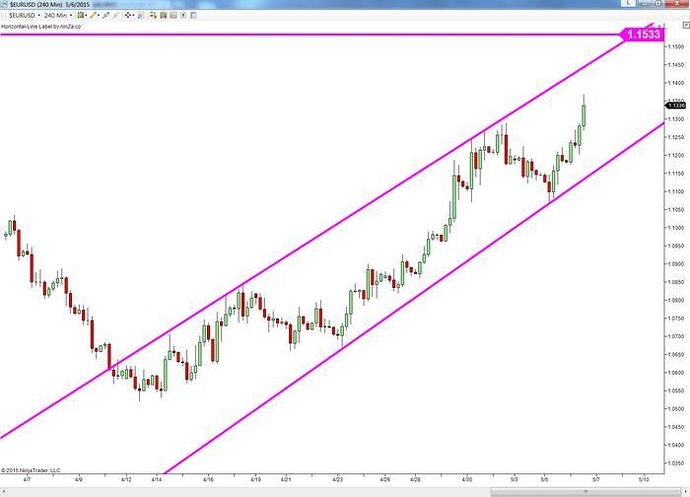The width and height of the screenshot is (690, 497).
Task: Click the 1.1000 price axis label
Action: click(x=675, y=228)
